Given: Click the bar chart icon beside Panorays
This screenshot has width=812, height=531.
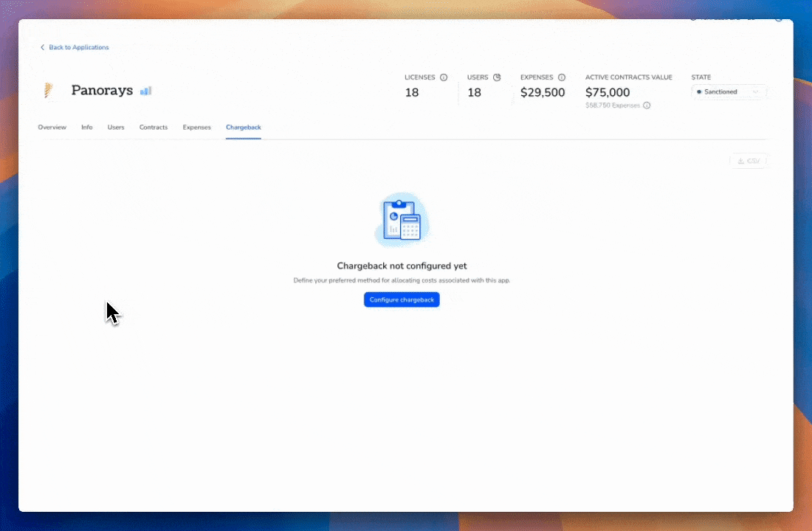Looking at the screenshot, I should [x=145, y=91].
